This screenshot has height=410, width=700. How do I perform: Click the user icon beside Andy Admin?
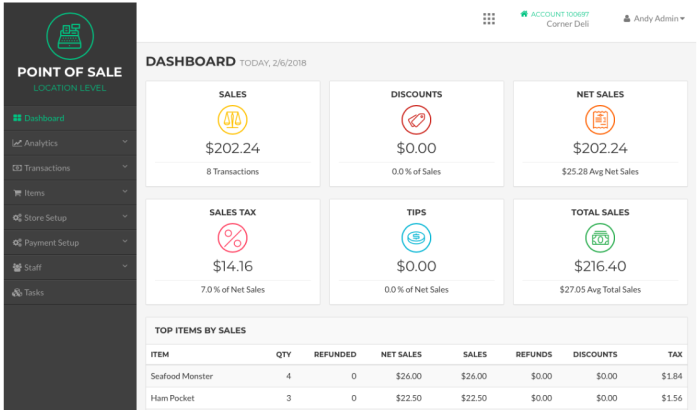[627, 19]
